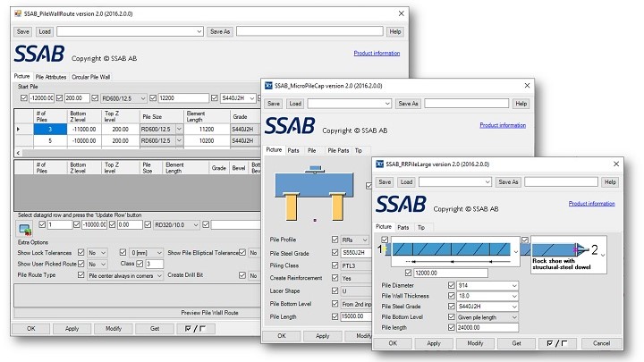The height and width of the screenshot is (362, 644).
Task: Toggle Pile Profile checkbox in MicroPileCap
Action: coord(335,240)
